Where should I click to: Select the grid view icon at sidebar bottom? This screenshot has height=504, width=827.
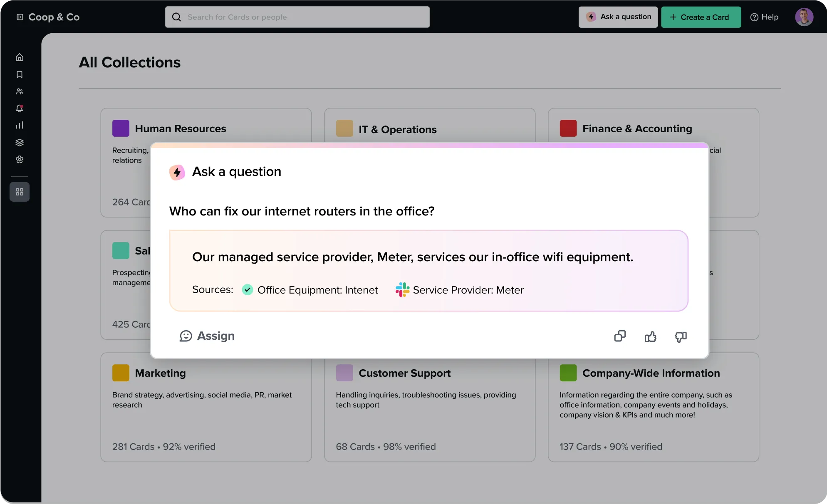(x=19, y=192)
